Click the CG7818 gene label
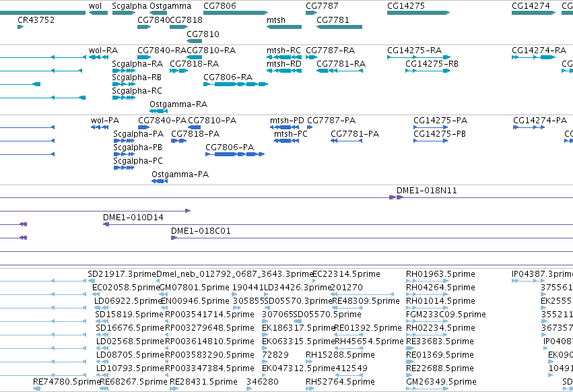Viewport: 573px width, 392px height. coord(186,20)
